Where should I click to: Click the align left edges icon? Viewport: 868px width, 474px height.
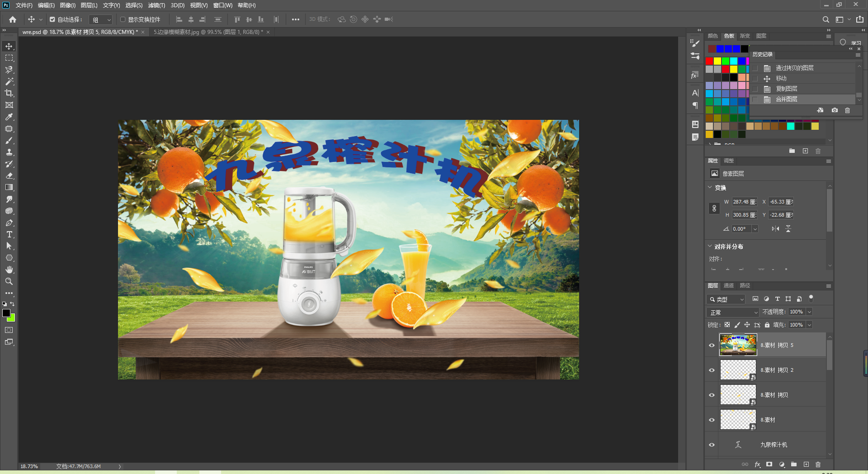(179, 19)
